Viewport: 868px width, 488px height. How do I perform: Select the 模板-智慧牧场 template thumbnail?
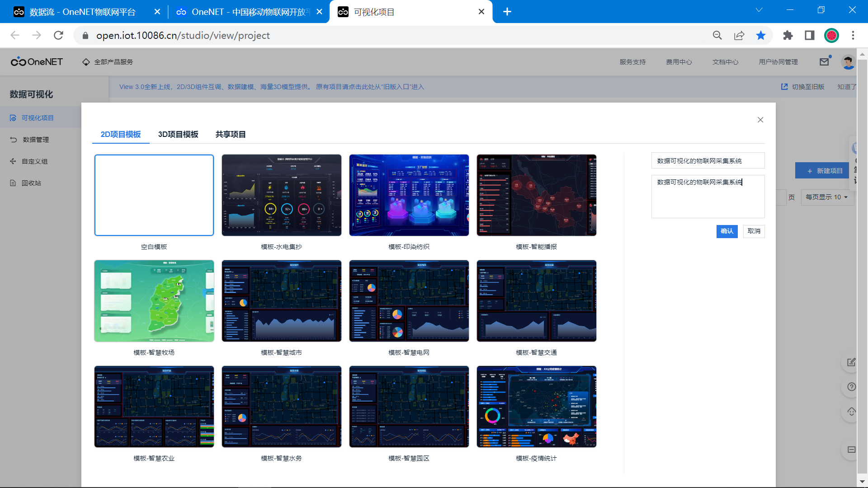[154, 301]
